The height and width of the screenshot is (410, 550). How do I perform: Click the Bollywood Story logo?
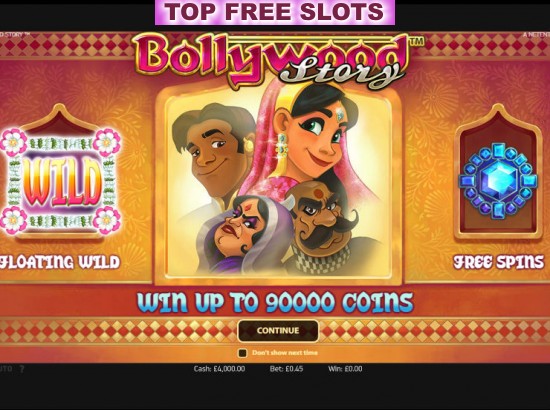tap(277, 60)
